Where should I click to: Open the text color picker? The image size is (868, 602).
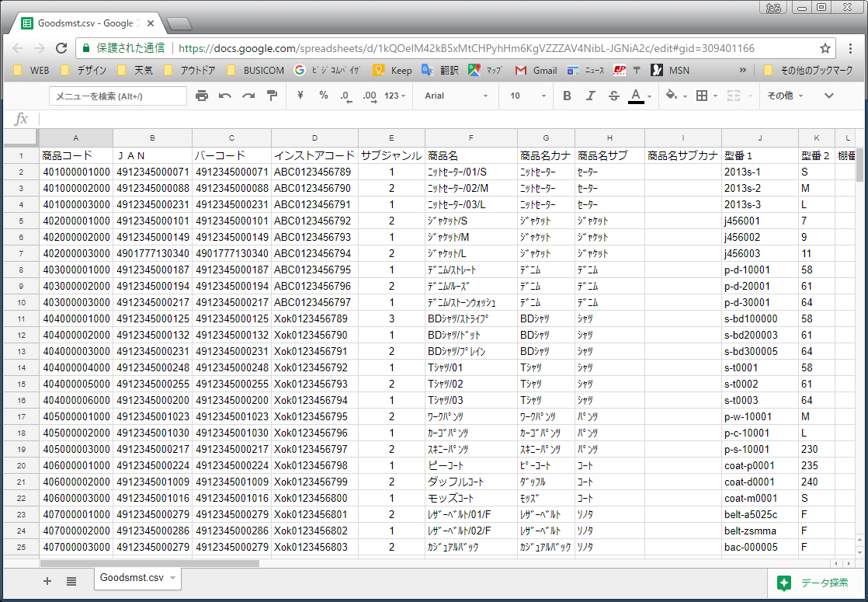point(637,96)
